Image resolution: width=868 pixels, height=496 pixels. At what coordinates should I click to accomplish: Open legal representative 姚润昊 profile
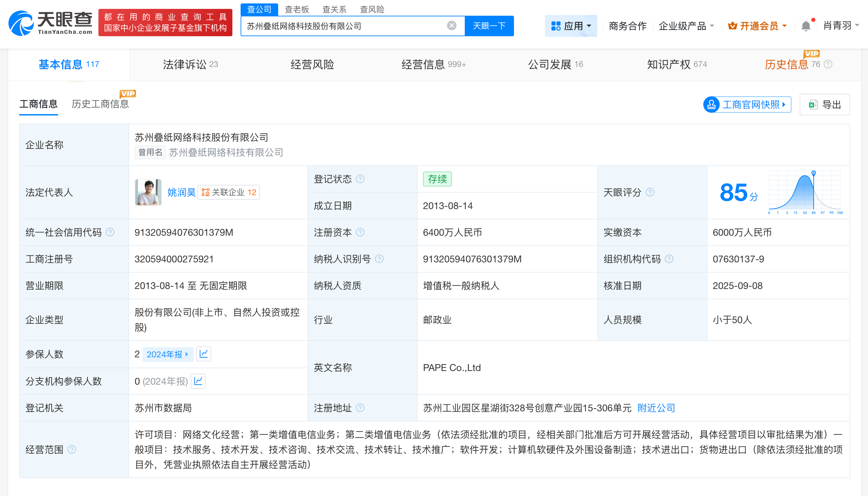tap(181, 192)
